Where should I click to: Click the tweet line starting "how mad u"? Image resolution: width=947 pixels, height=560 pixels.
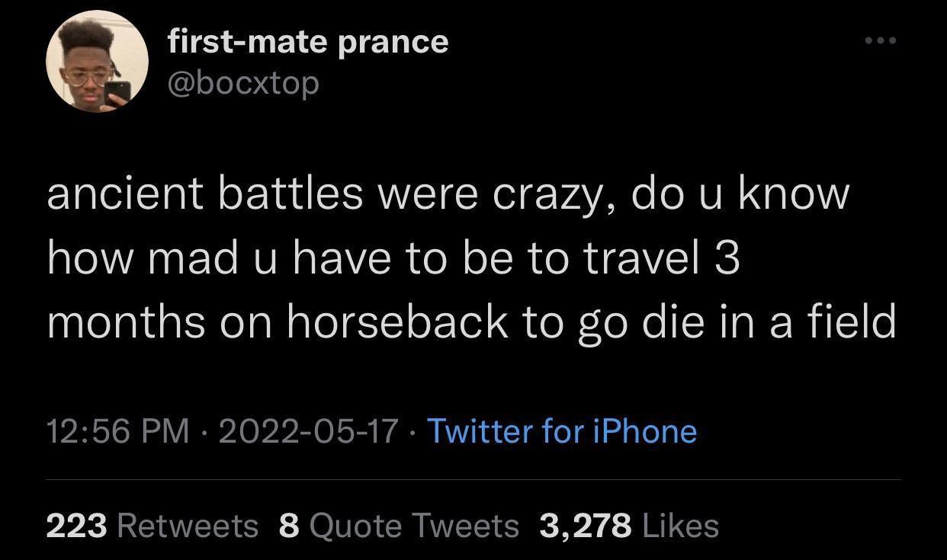pyautogui.click(x=393, y=259)
